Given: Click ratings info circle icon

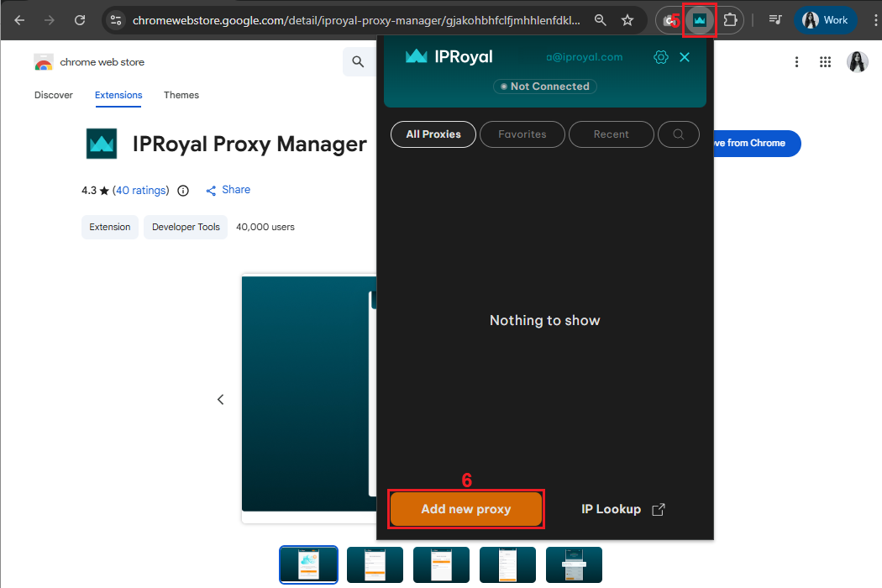Looking at the screenshot, I should pyautogui.click(x=183, y=191).
